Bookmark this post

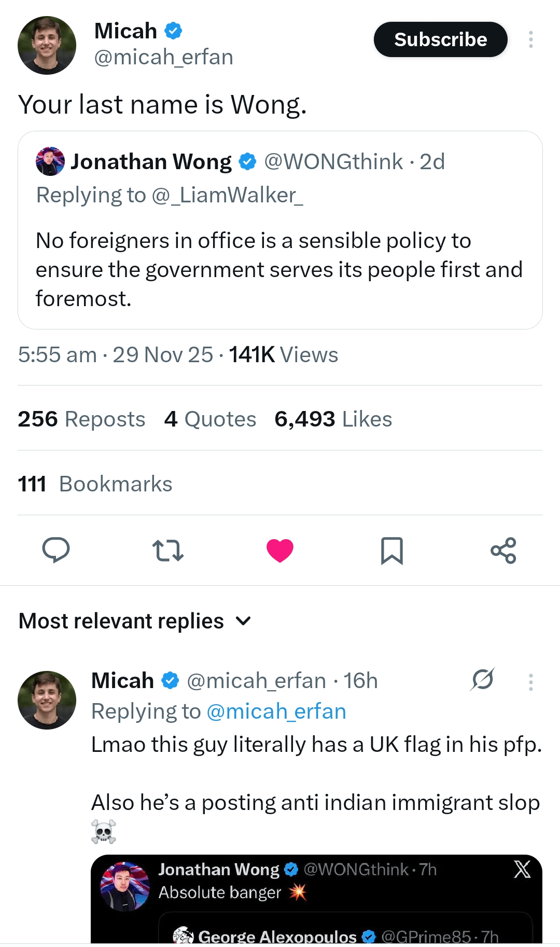(x=391, y=550)
